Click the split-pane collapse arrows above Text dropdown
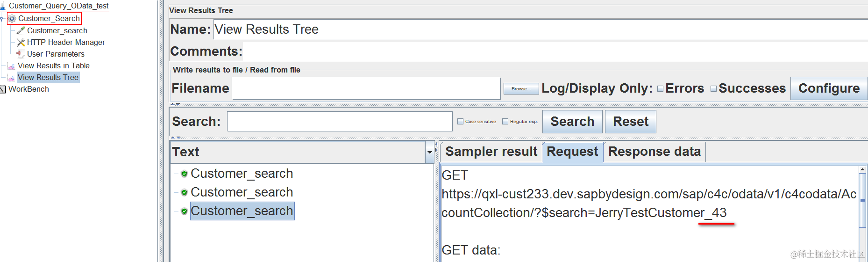Image resolution: width=868 pixels, height=262 pixels. (x=175, y=138)
